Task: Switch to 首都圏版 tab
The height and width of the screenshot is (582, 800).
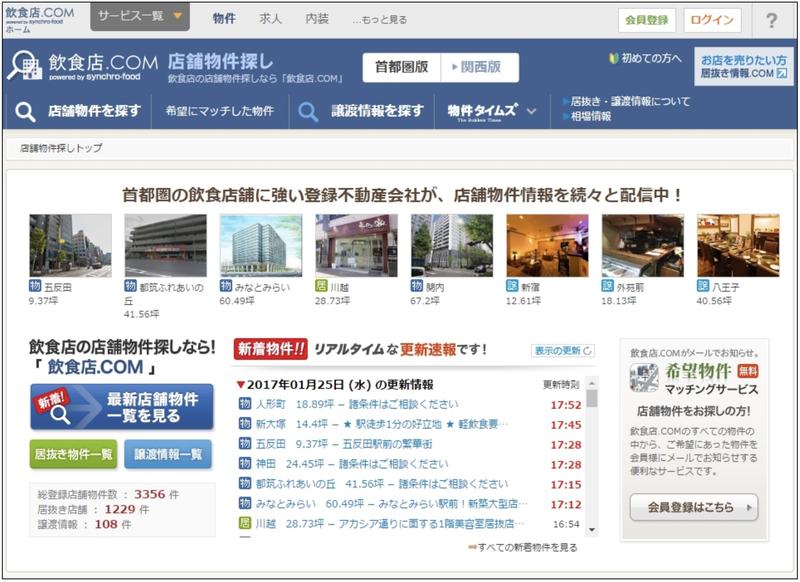Action: 402,67
